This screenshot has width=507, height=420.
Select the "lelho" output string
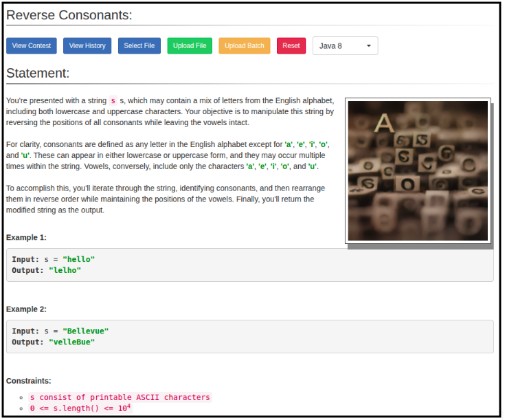click(x=65, y=270)
